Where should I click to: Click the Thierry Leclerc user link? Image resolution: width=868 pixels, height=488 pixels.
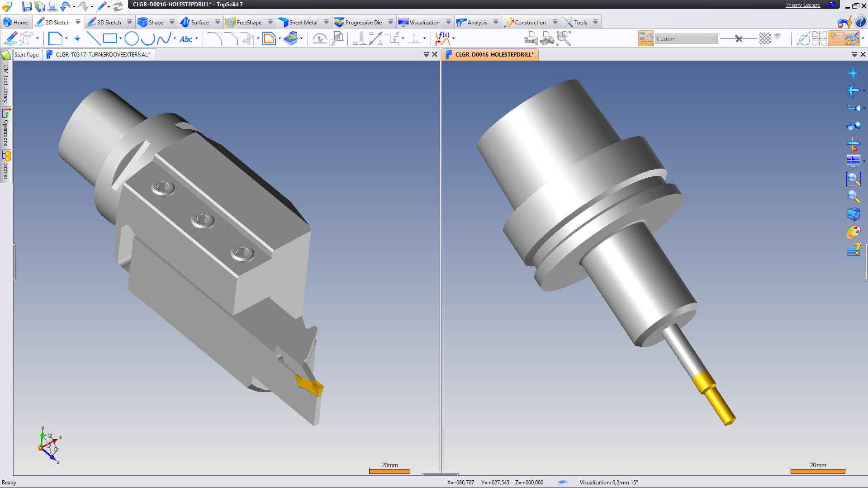tap(802, 5)
